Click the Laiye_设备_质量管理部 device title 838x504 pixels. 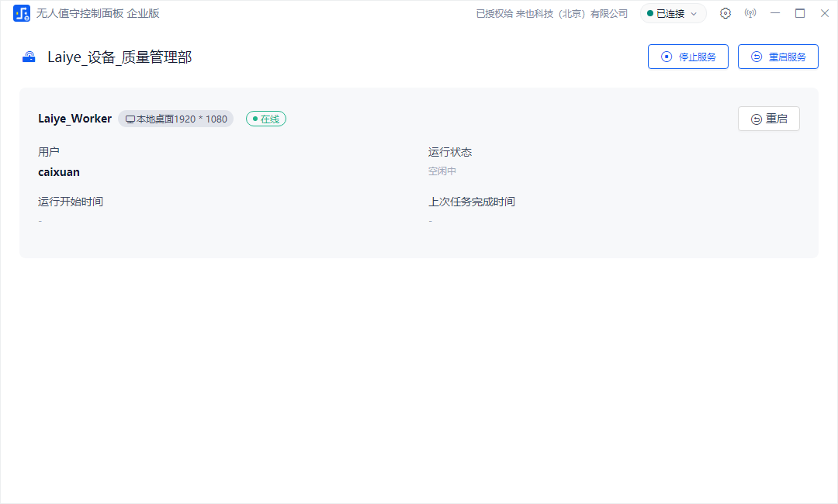click(119, 57)
